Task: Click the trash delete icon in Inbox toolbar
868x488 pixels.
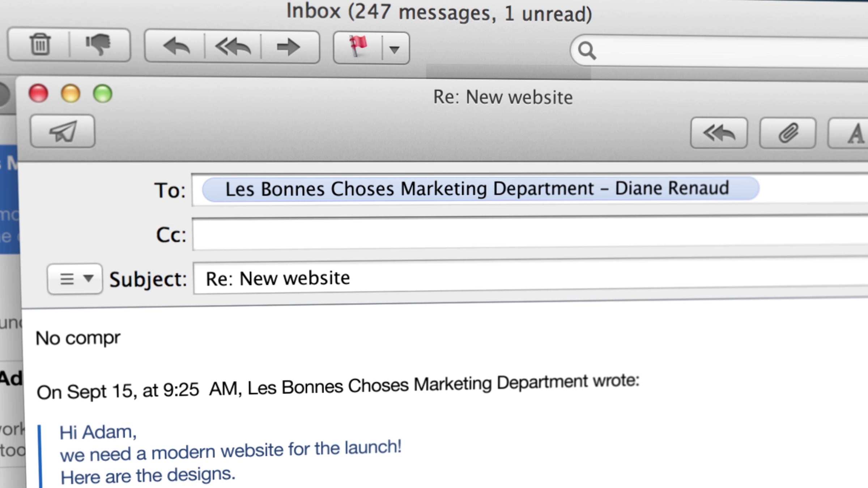Action: pyautogui.click(x=39, y=45)
